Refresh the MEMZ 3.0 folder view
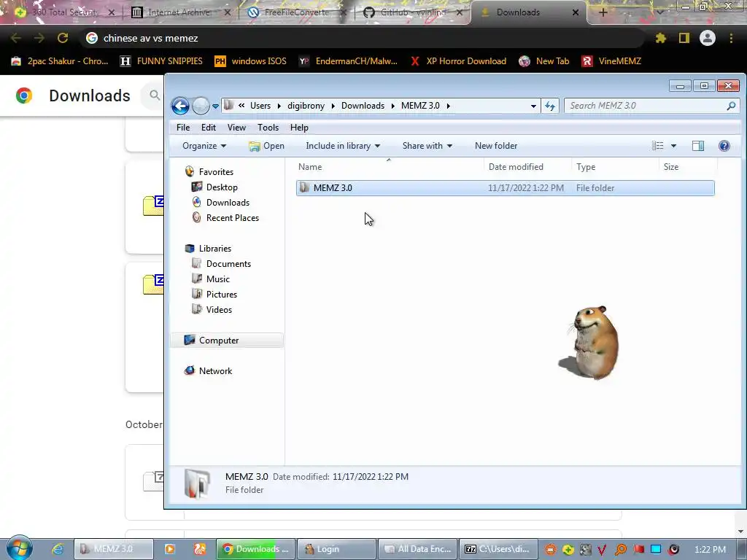 point(550,106)
